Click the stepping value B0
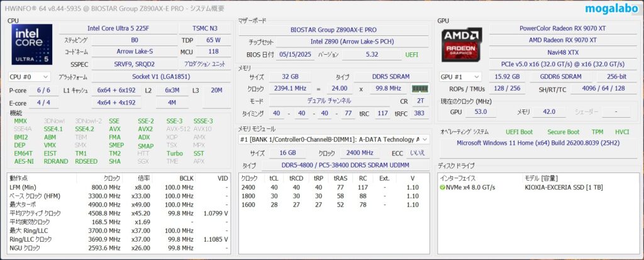This screenshot has height=260, width=644. pyautogui.click(x=135, y=40)
